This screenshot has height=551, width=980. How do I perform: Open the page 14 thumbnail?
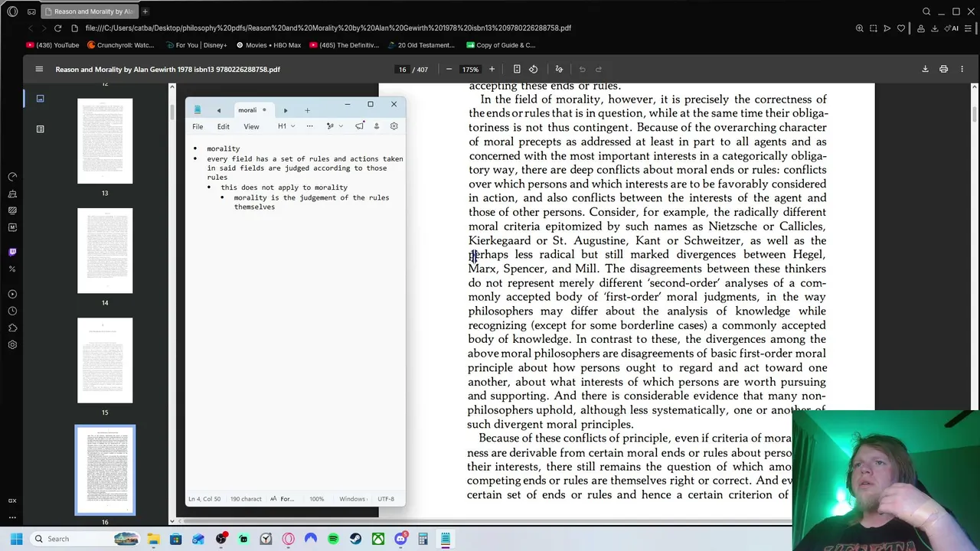105,250
